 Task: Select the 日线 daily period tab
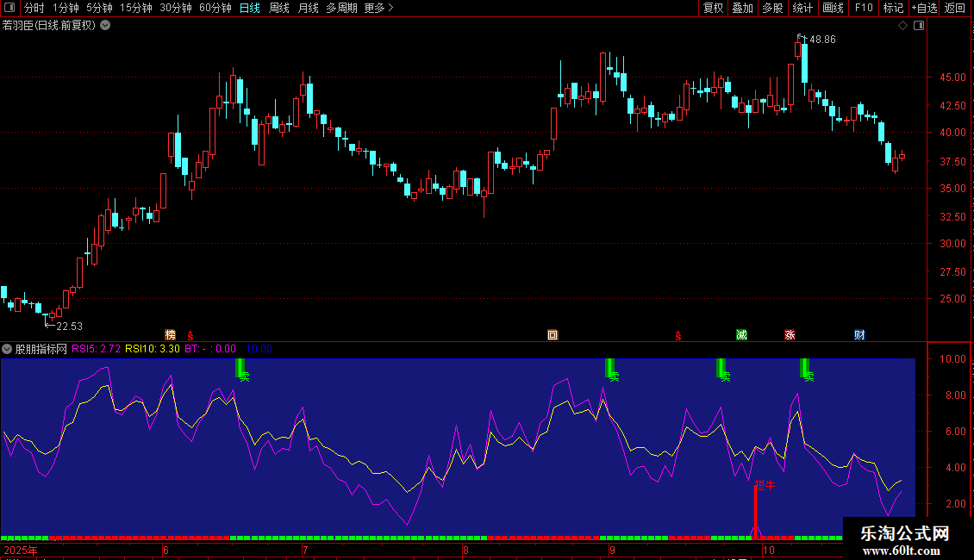click(250, 8)
